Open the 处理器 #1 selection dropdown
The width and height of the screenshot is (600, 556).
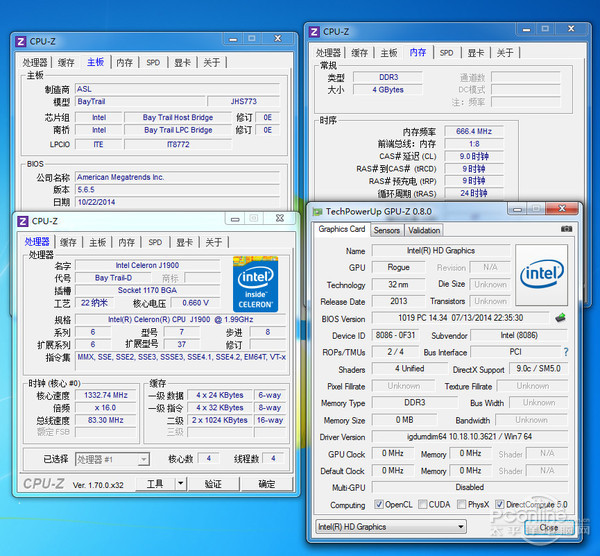coord(143,459)
